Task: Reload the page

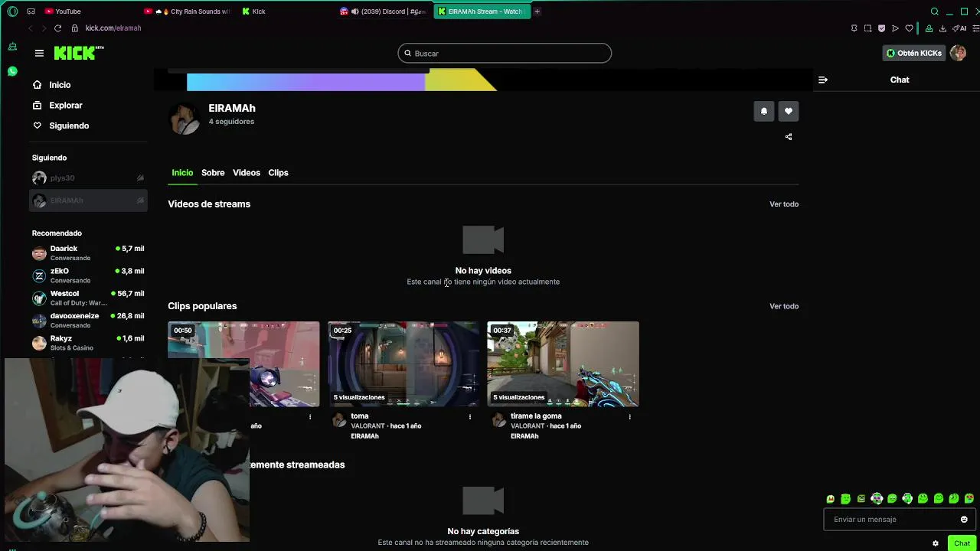Action: coord(57,28)
